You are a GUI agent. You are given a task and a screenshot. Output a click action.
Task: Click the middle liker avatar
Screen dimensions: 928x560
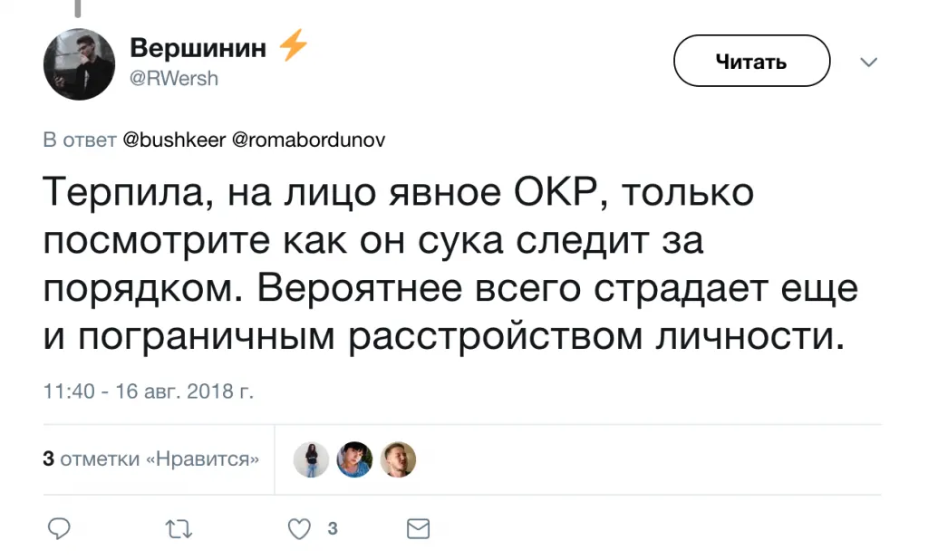(354, 459)
